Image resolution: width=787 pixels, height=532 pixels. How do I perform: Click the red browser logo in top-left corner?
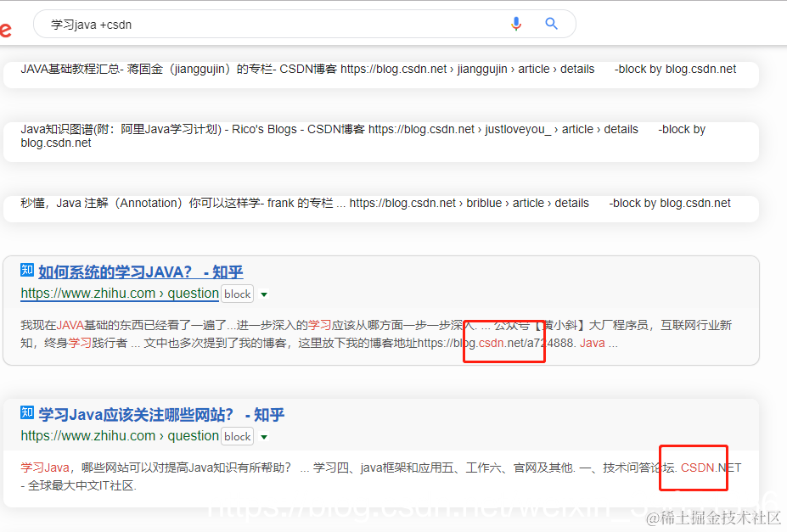pos(6,29)
